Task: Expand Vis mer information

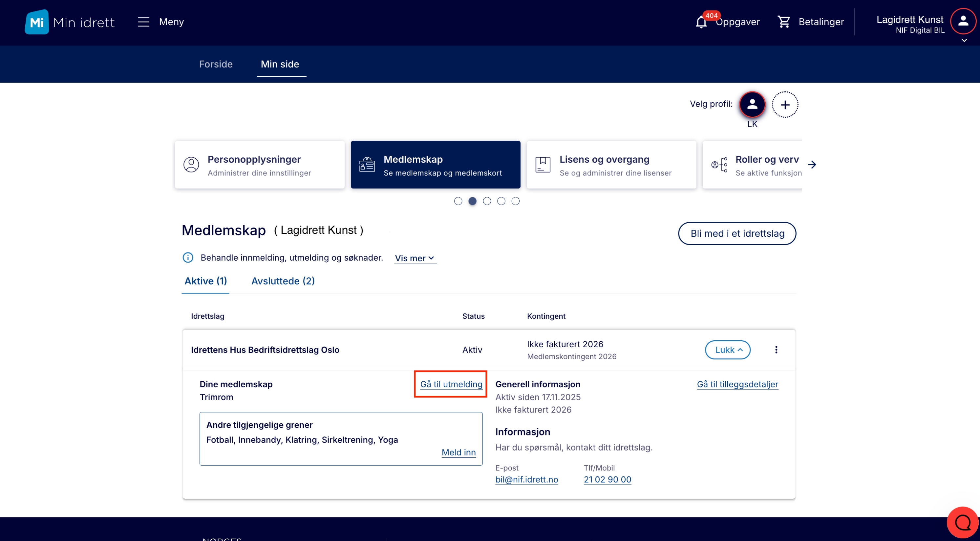Action: click(x=415, y=258)
